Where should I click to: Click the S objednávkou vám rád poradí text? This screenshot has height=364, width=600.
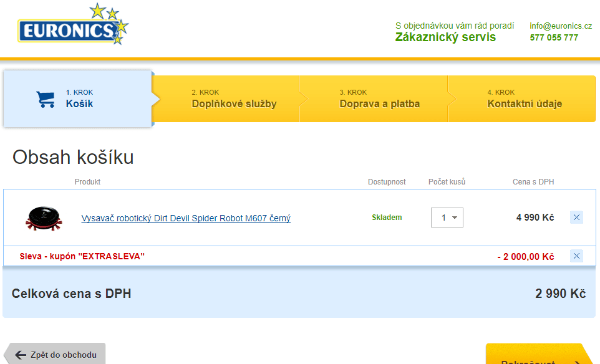455,26
